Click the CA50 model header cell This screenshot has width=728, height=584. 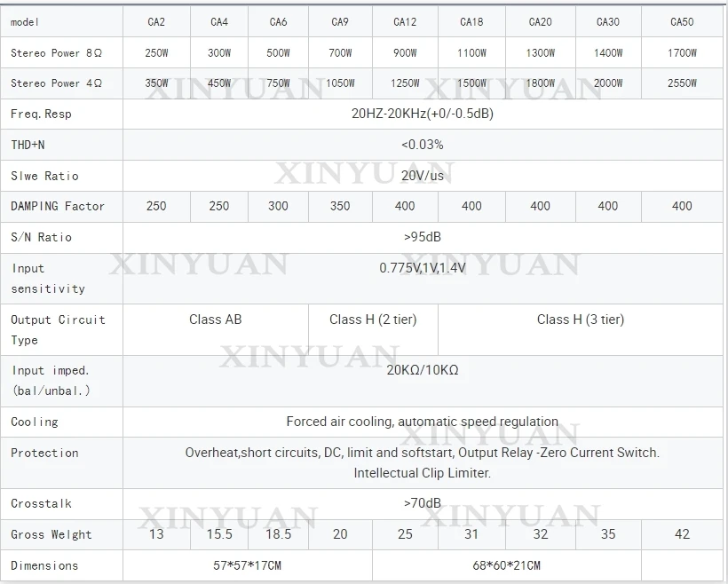682,22
